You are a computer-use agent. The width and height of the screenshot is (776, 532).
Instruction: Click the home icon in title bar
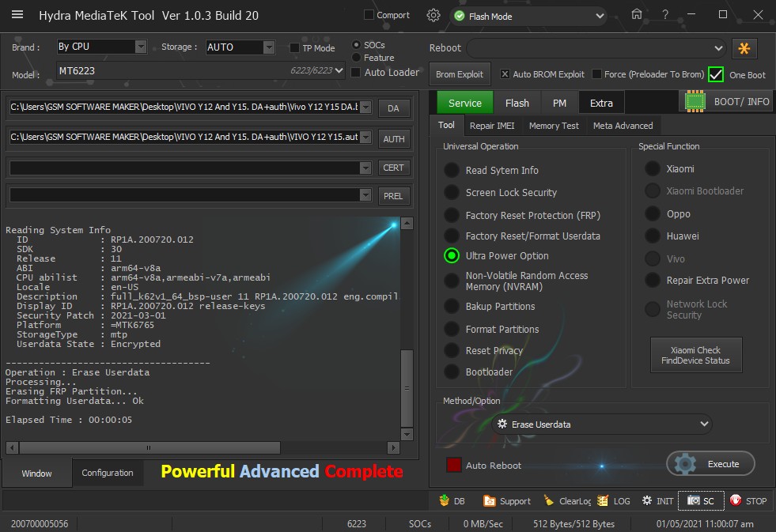coord(637,14)
